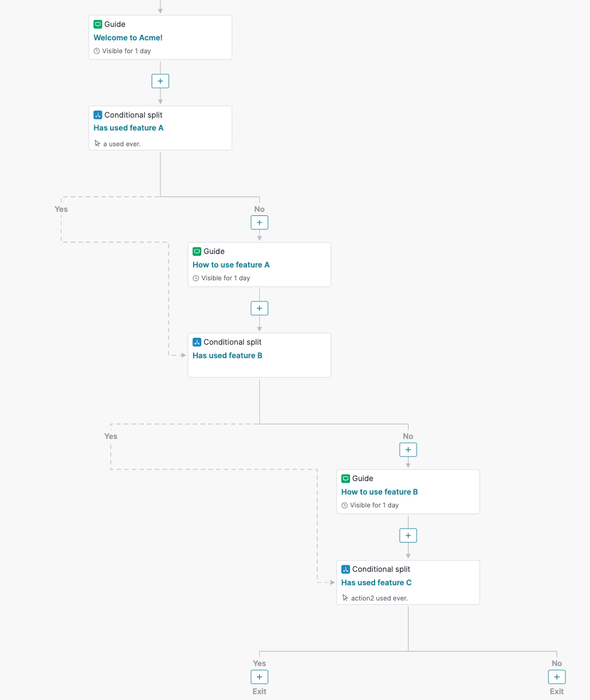This screenshot has width=590, height=700.
Task: Click the Conditional split icon on Has used feature B
Action: click(x=197, y=342)
